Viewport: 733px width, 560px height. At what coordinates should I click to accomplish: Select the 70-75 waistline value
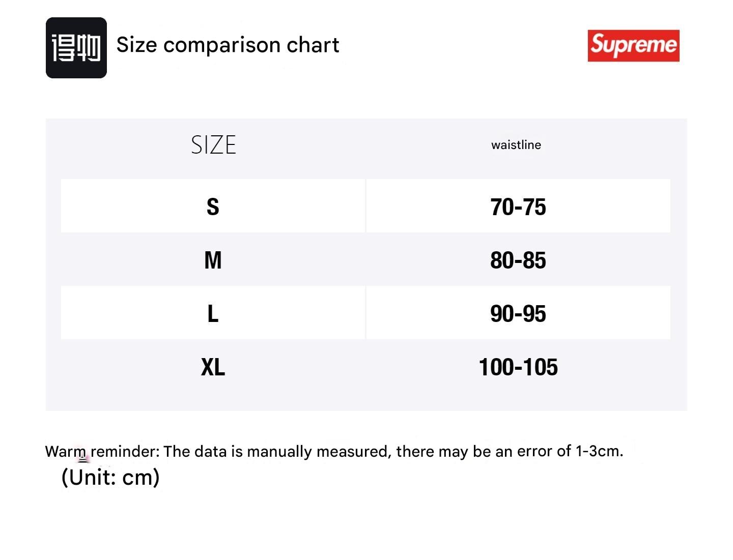coord(518,207)
